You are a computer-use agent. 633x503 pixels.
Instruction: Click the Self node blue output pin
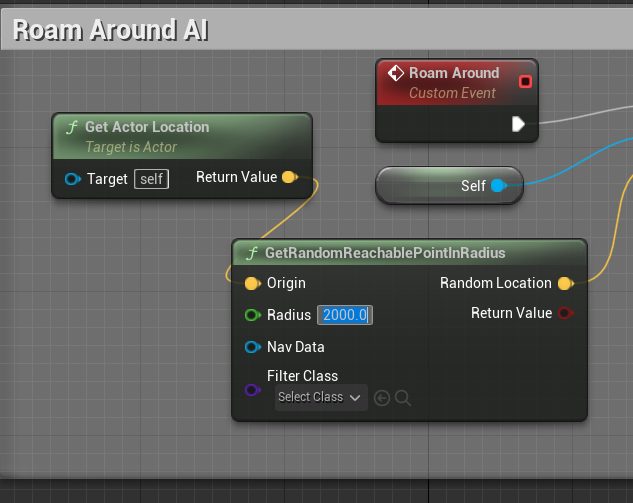pyautogui.click(x=498, y=186)
